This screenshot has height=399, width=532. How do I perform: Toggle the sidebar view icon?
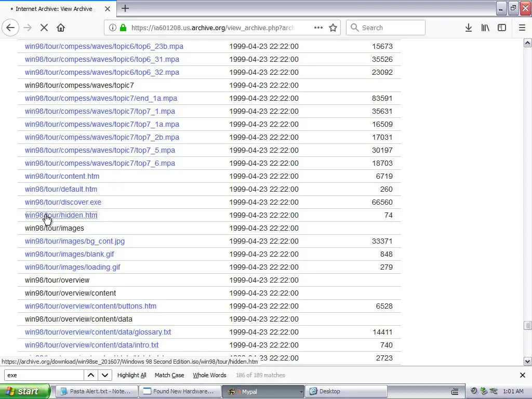502,28
